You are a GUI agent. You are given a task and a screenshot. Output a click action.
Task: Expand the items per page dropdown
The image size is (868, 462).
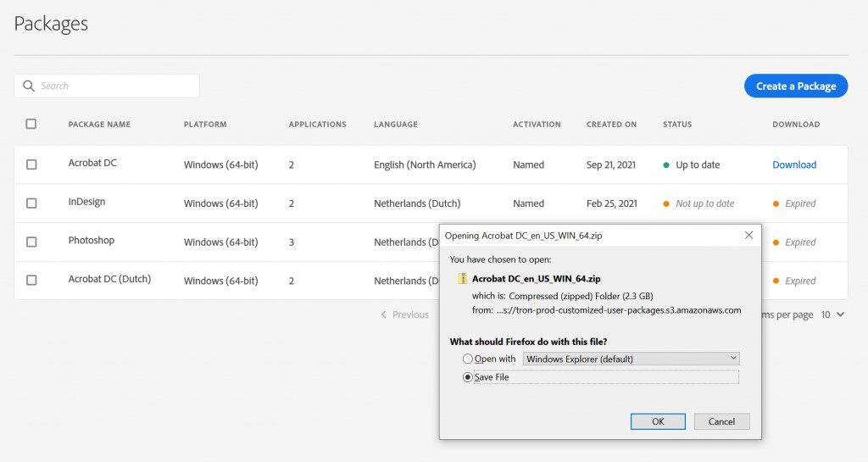832,314
